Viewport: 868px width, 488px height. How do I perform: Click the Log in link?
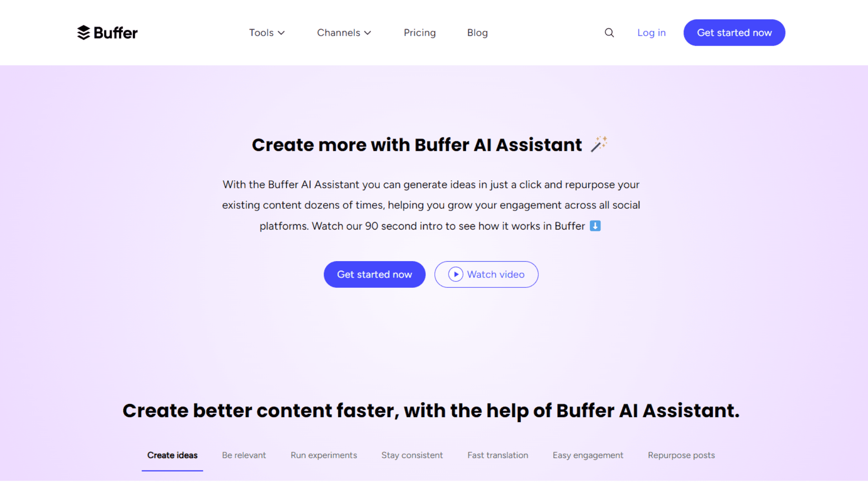tap(651, 33)
